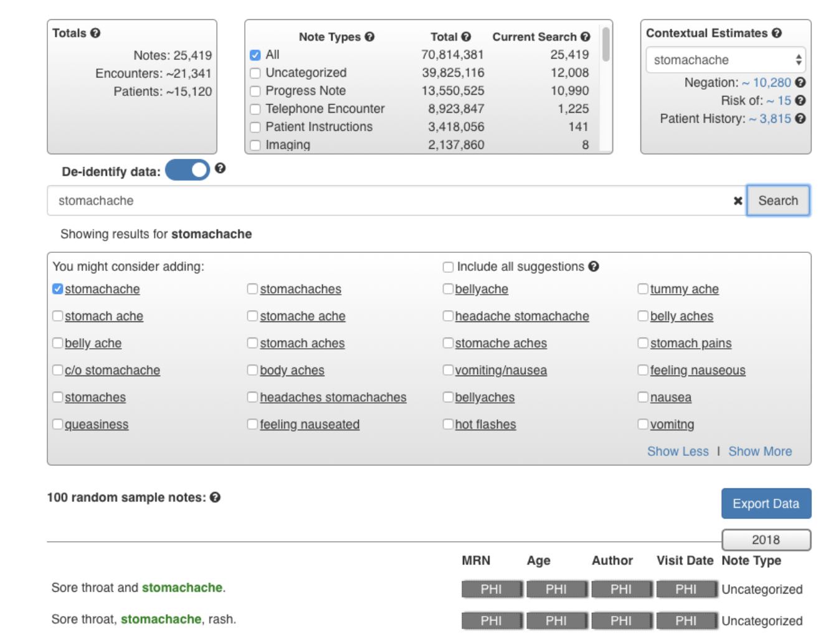Click help icon next to random sample notes
Viewport: 836px width, 644px height.
tap(215, 497)
